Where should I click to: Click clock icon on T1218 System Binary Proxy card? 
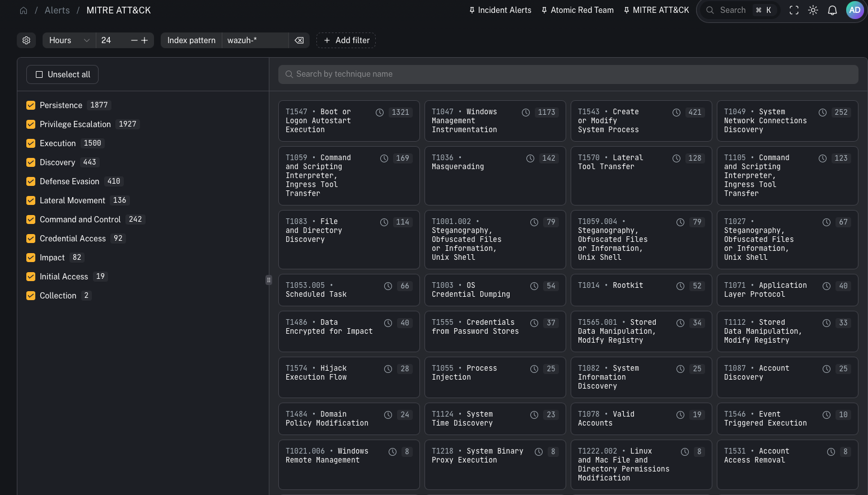(539, 452)
